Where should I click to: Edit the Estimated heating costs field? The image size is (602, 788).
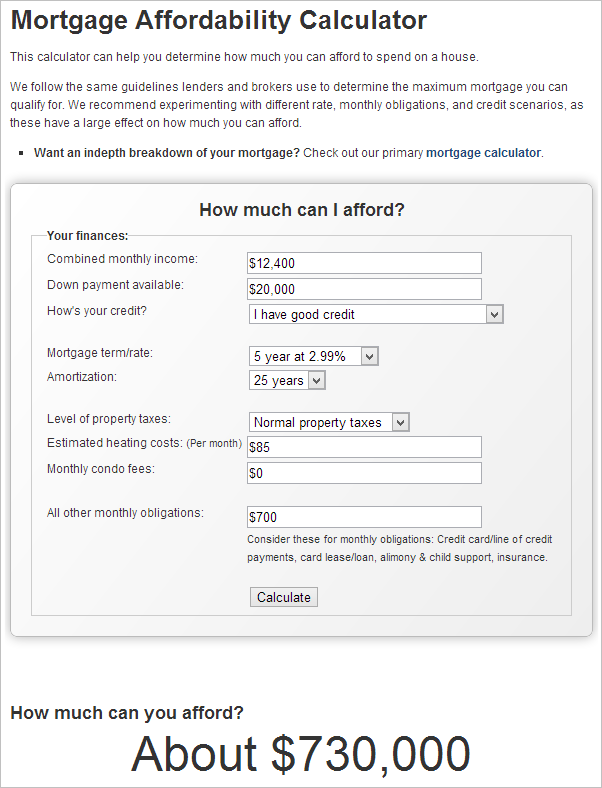click(x=364, y=447)
